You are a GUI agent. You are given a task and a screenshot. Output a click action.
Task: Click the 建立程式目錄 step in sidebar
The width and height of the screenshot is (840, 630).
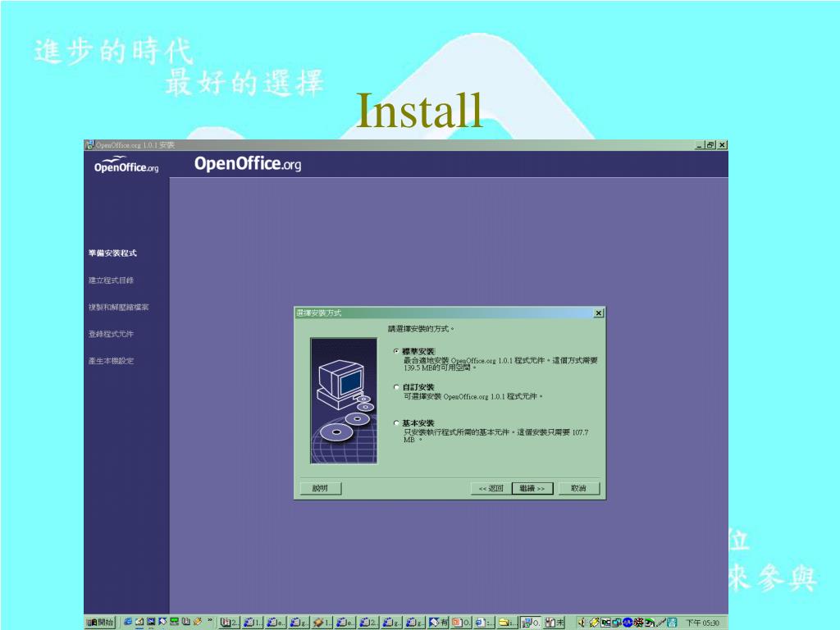click(111, 281)
